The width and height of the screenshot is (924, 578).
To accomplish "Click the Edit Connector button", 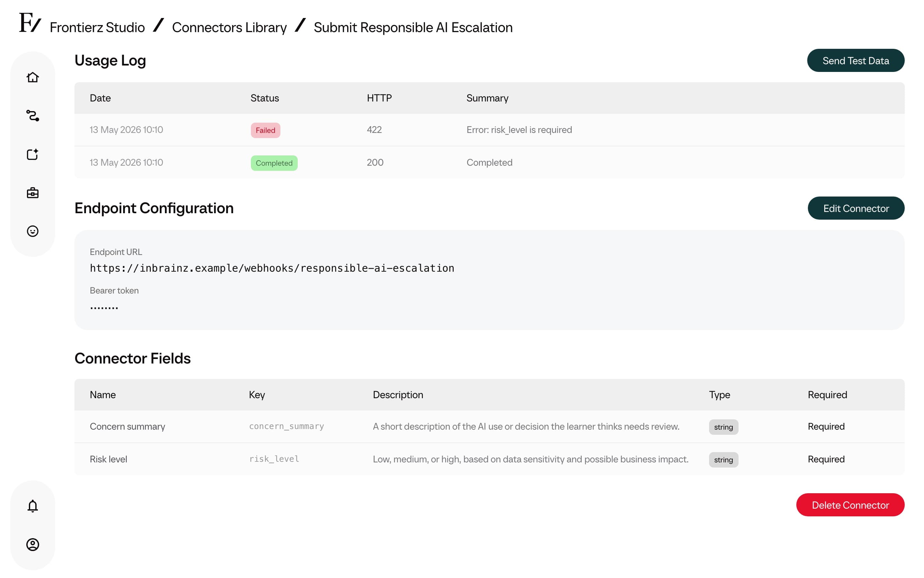I will (856, 208).
